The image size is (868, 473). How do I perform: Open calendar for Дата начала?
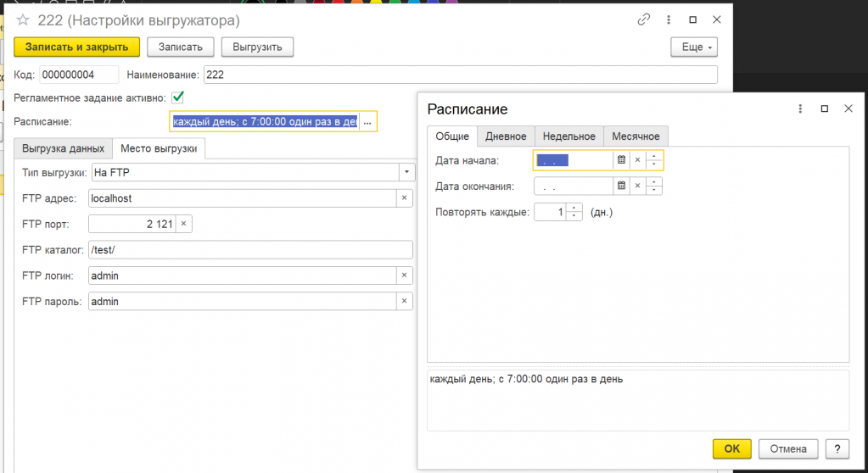(621, 159)
